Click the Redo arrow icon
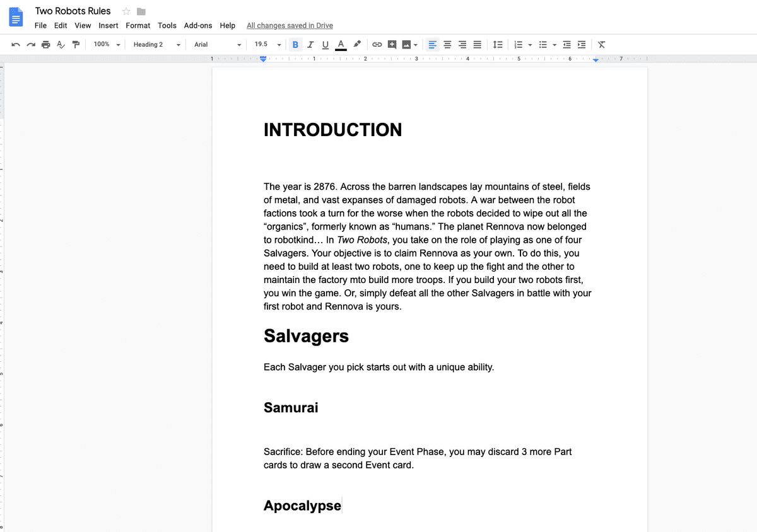Viewport: 757px width, 532px height. [x=30, y=45]
